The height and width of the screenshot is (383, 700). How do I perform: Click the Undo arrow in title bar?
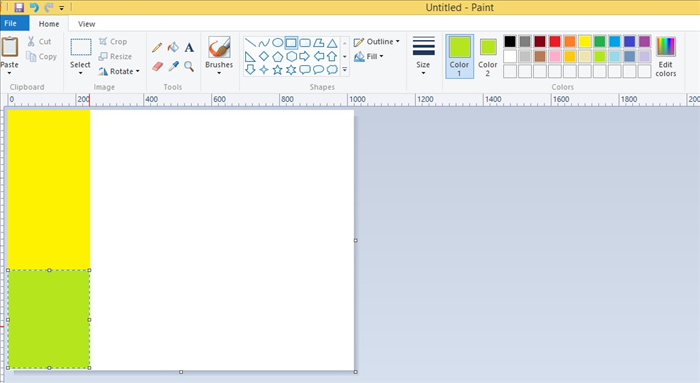coord(34,7)
